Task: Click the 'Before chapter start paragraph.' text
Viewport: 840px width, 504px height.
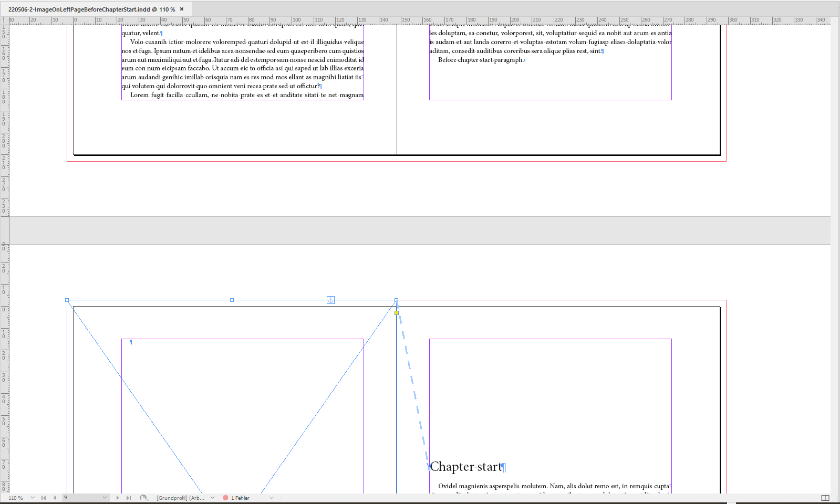Action: [x=481, y=60]
